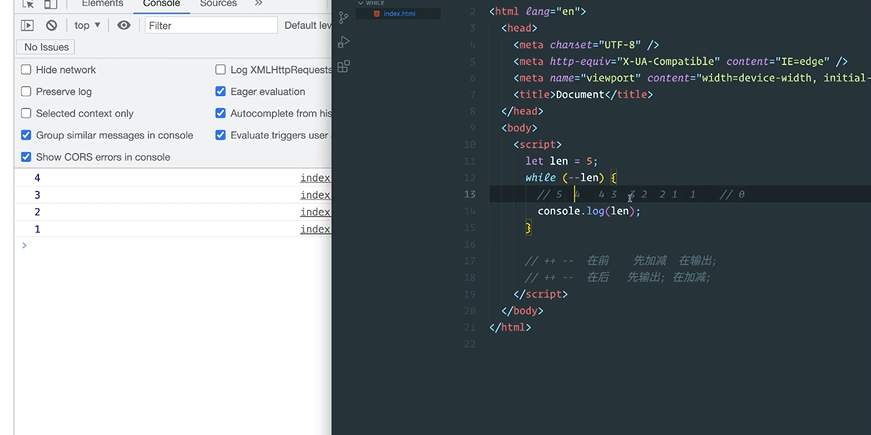Open index link for log value 3
Image resolution: width=871 pixels, height=435 pixels.
click(316, 195)
